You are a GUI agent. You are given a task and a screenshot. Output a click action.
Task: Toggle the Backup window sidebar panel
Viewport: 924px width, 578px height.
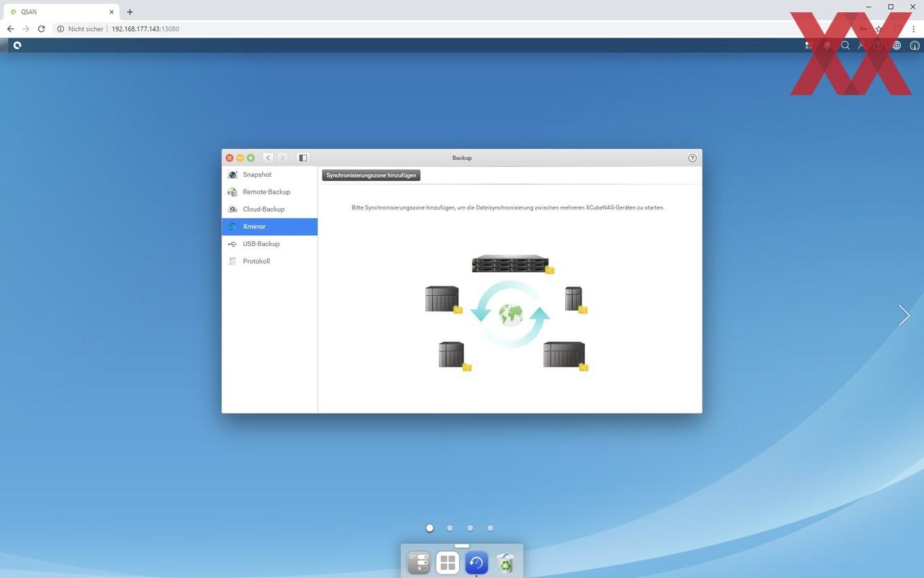303,158
